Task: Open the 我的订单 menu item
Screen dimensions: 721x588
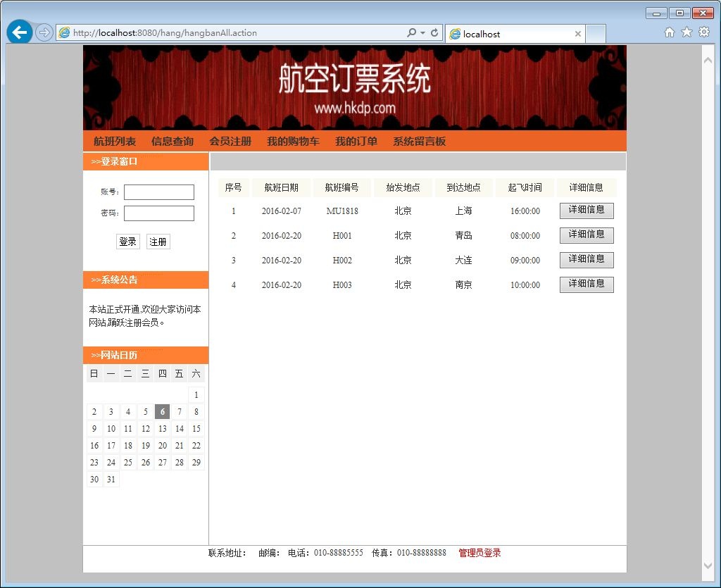Action: click(x=356, y=141)
